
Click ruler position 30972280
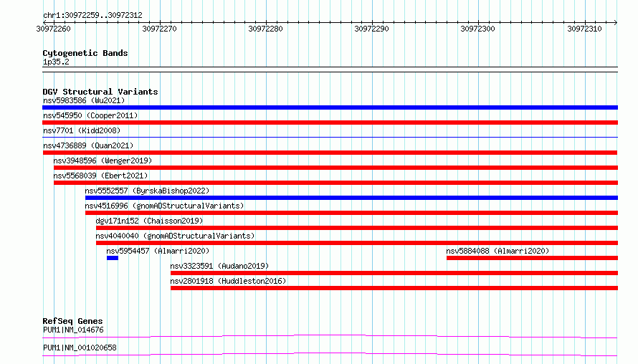pos(266,29)
